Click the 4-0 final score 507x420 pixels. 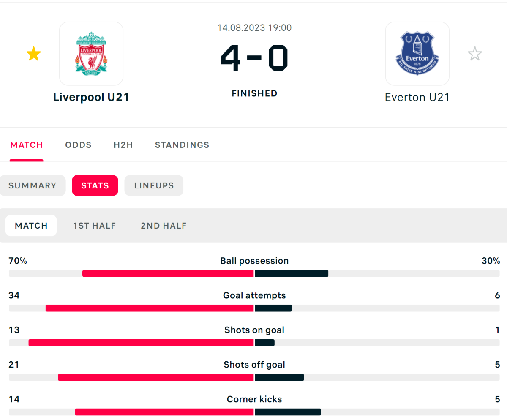click(x=254, y=58)
